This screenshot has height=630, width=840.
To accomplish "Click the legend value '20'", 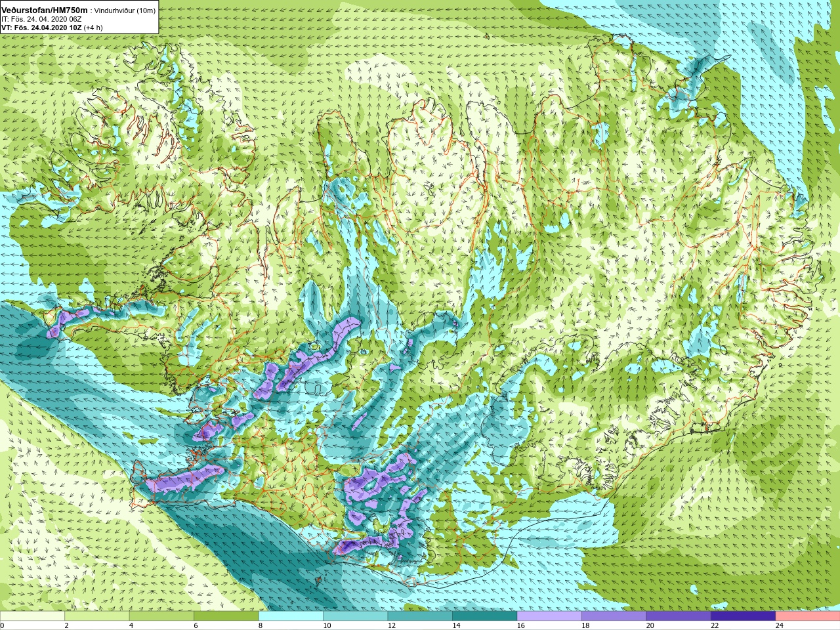I will pyautogui.click(x=650, y=625).
